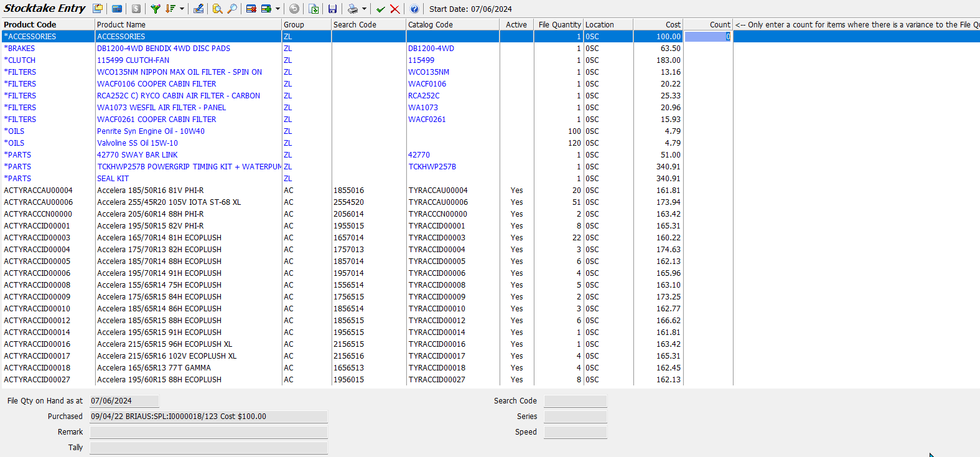Select product code ACTYRACCID00027
The image size is (980, 457).
click(37, 380)
